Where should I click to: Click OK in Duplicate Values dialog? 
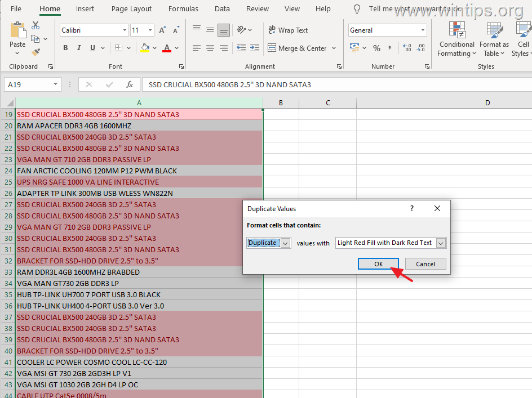[378, 264]
